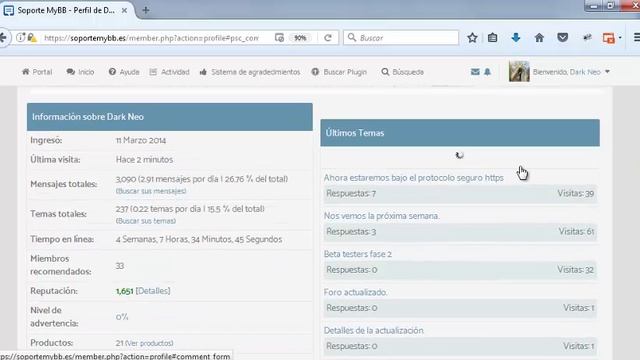Click the add-on icon before screenshot tool
Image resolution: width=640 pixels, height=360 pixels.
tap(587, 38)
